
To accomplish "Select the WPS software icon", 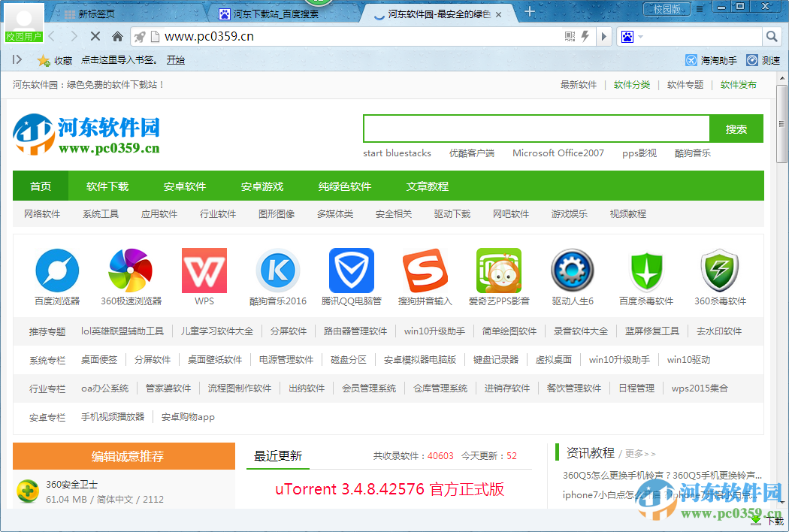I will (204, 271).
